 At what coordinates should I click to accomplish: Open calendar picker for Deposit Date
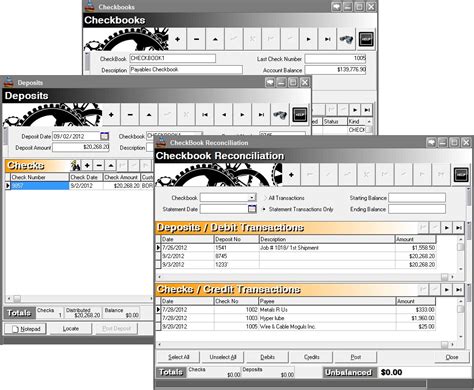pyautogui.click(x=104, y=136)
